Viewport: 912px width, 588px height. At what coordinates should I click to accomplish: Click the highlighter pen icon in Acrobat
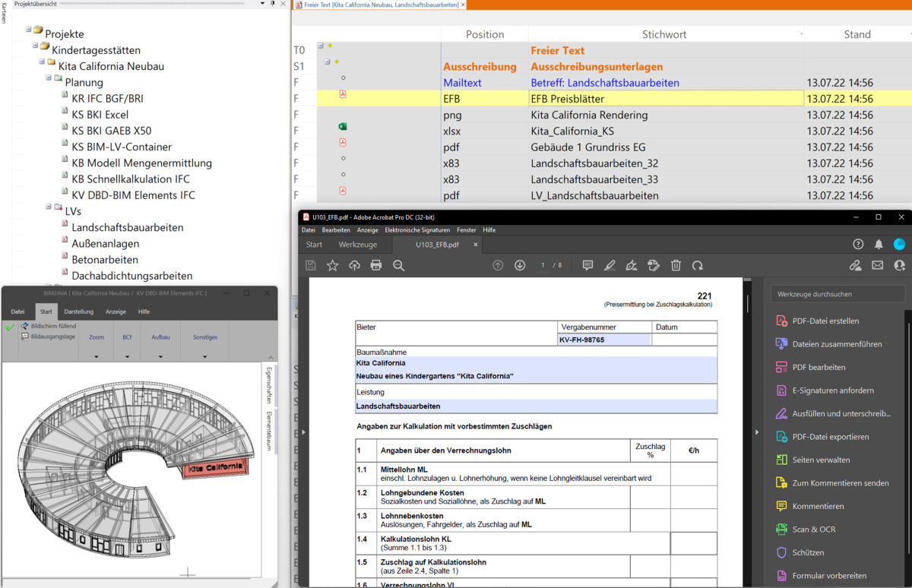(609, 265)
